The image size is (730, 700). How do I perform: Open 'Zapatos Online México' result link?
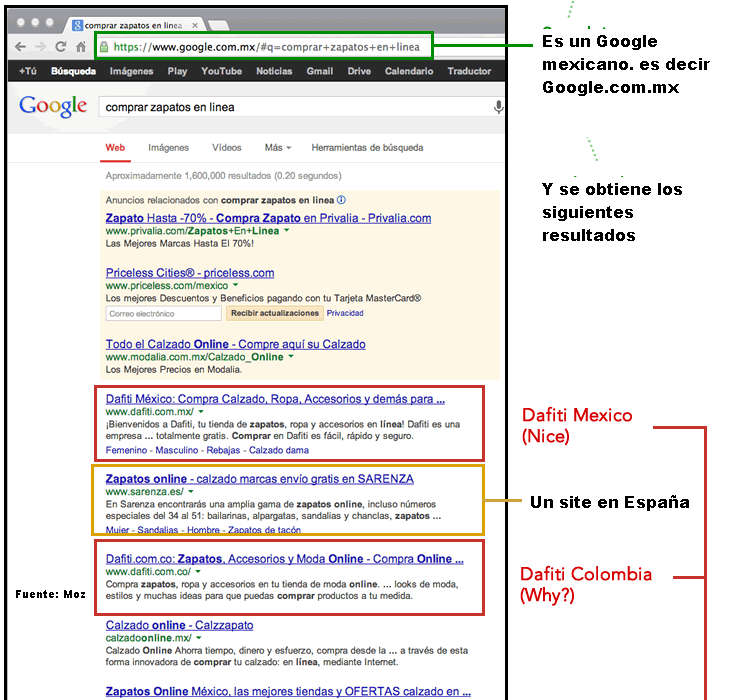288,692
